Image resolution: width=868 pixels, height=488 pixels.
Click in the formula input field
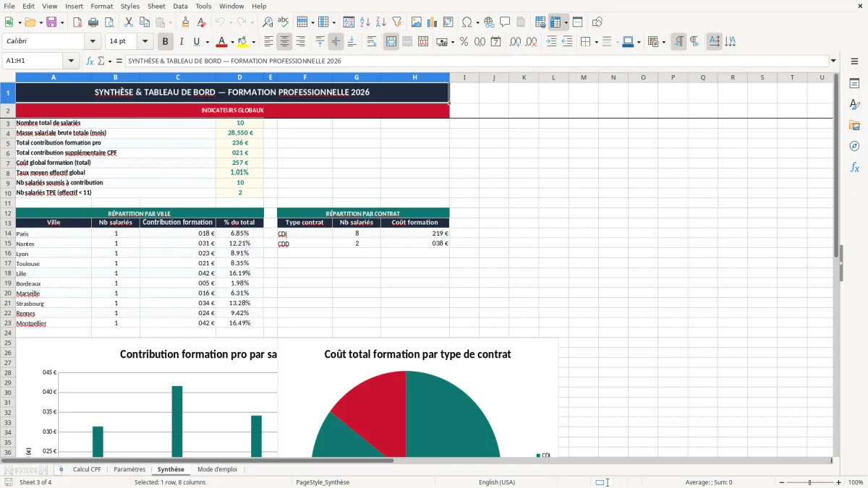point(476,61)
